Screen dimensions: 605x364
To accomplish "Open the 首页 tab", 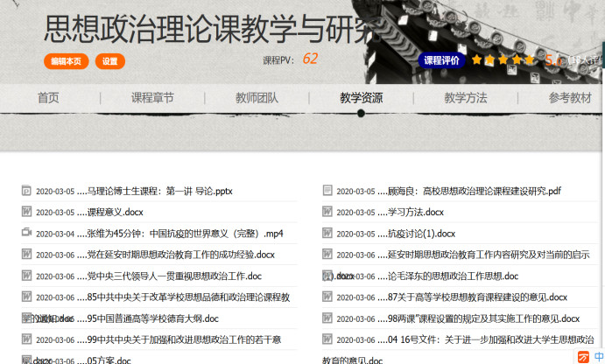I will [x=48, y=98].
